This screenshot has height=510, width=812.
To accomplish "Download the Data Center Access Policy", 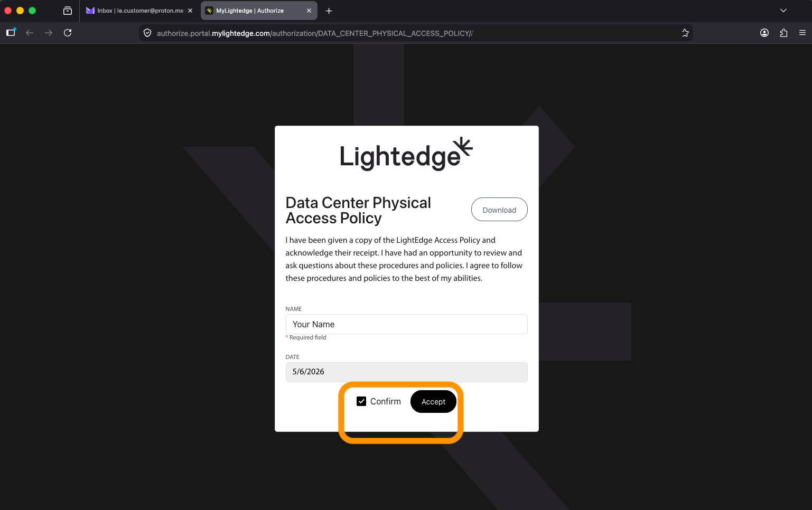I will pyautogui.click(x=499, y=210).
